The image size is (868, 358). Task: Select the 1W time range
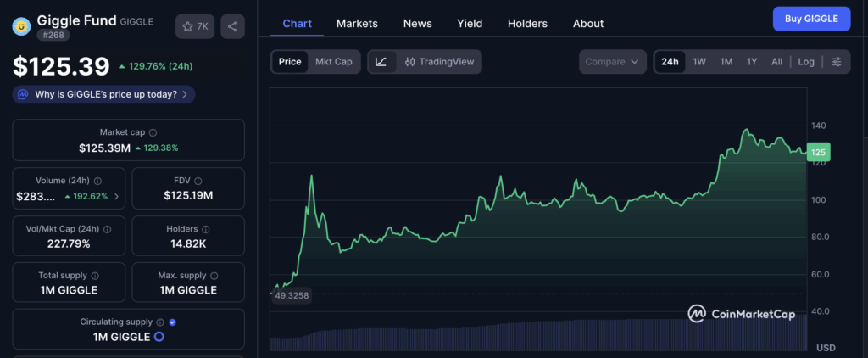coord(699,62)
